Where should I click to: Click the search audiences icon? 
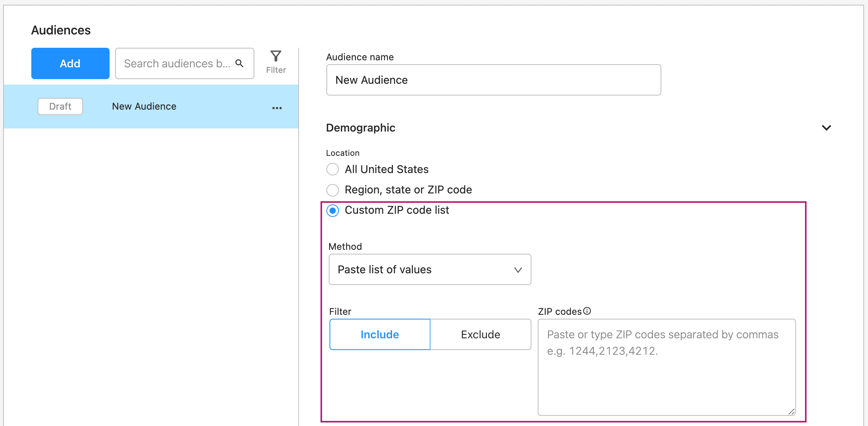[x=241, y=63]
